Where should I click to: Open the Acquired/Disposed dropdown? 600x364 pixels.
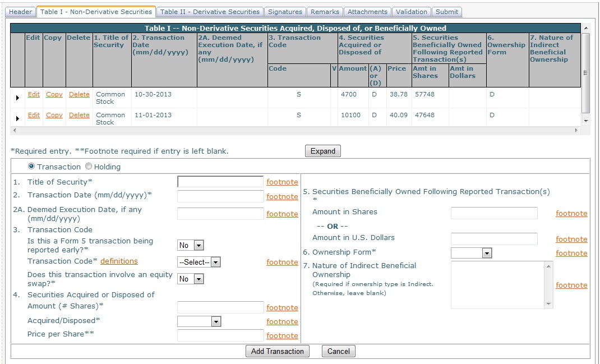(199, 321)
